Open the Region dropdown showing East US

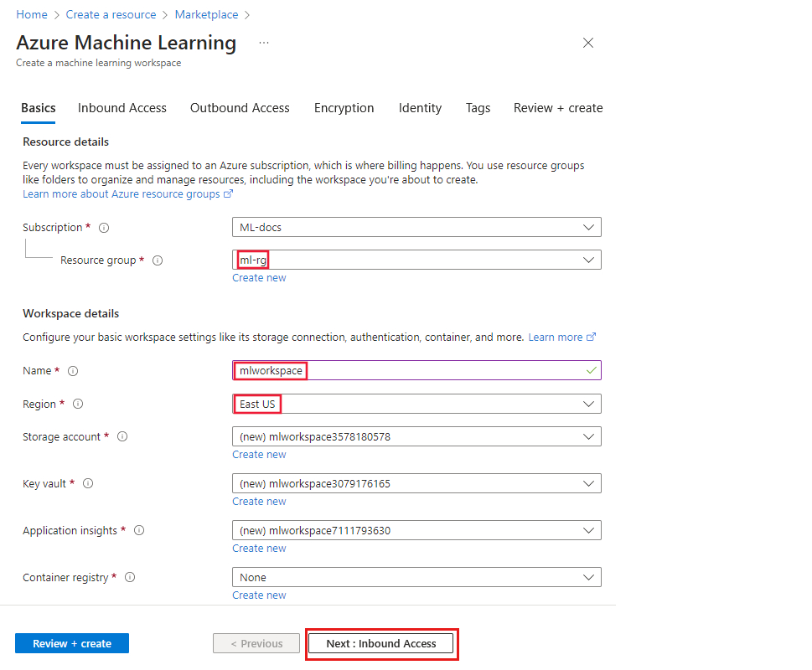[x=416, y=404]
